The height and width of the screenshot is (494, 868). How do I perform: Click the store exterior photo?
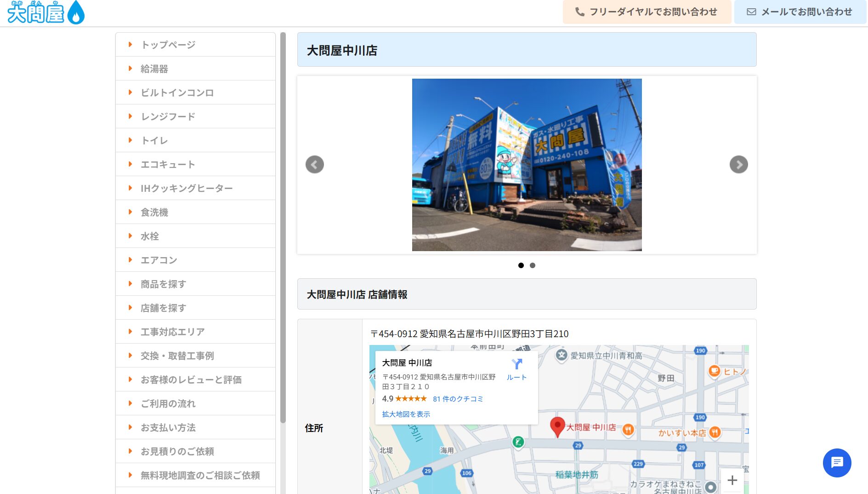[527, 165]
